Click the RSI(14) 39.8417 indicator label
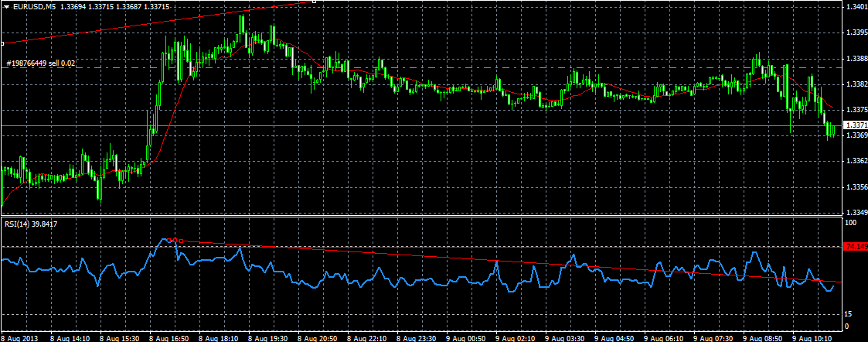The height and width of the screenshot is (342, 868). pos(31,224)
